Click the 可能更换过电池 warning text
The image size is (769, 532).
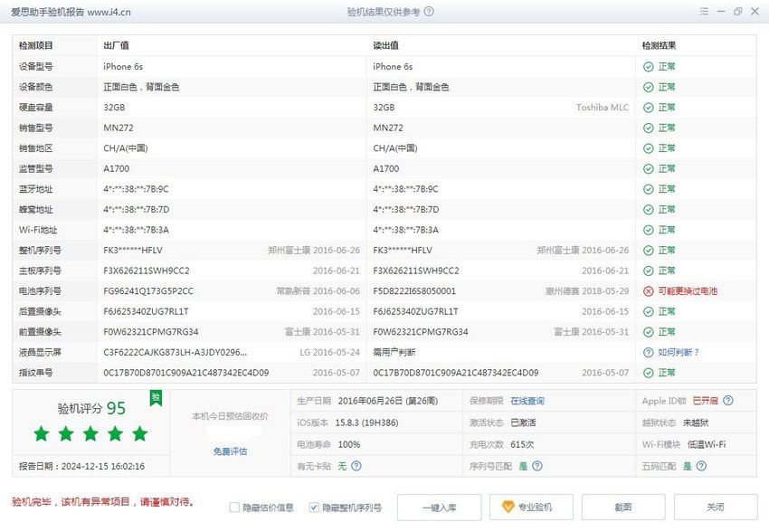point(687,291)
